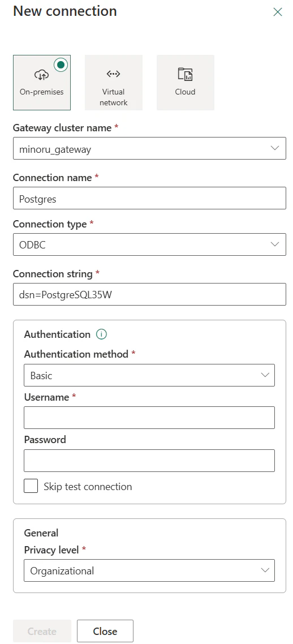293x644 pixels.
Task: Click the Authentication info icon
Action: 101,334
